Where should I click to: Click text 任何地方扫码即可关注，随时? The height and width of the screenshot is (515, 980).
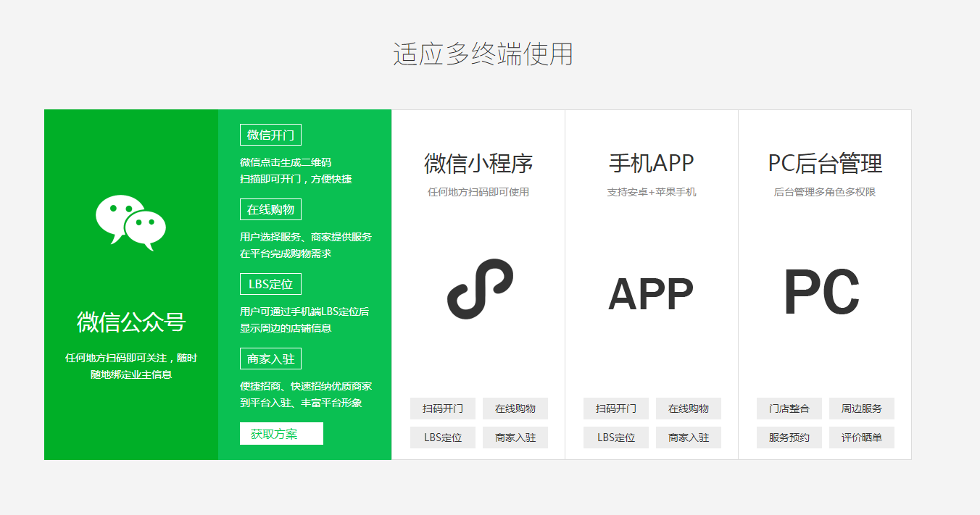(131, 358)
